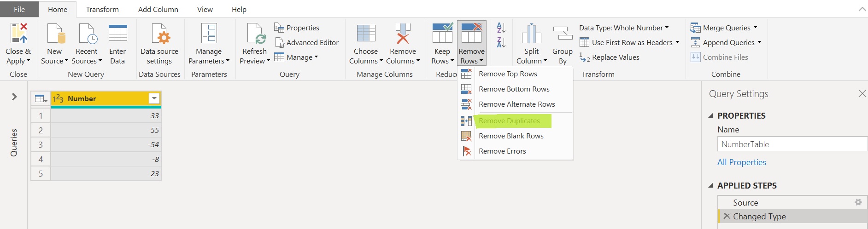Expand the Queries pane chevron
868x229 pixels.
(x=14, y=97)
